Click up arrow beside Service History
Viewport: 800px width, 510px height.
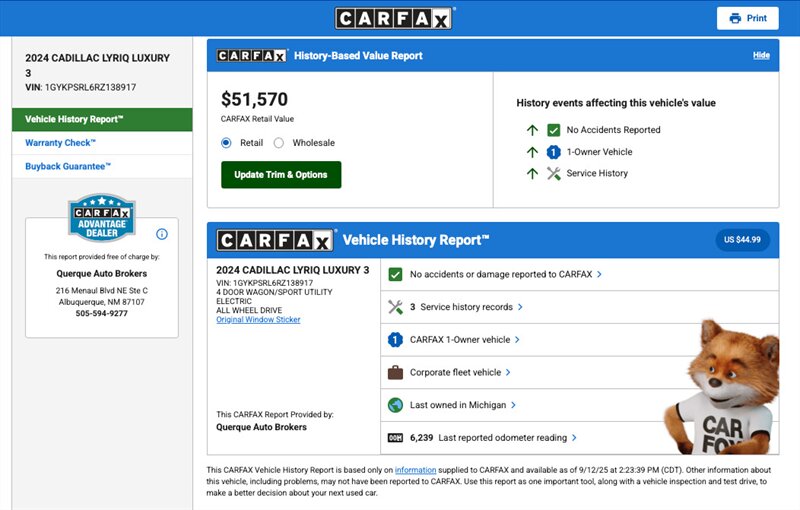coord(532,173)
